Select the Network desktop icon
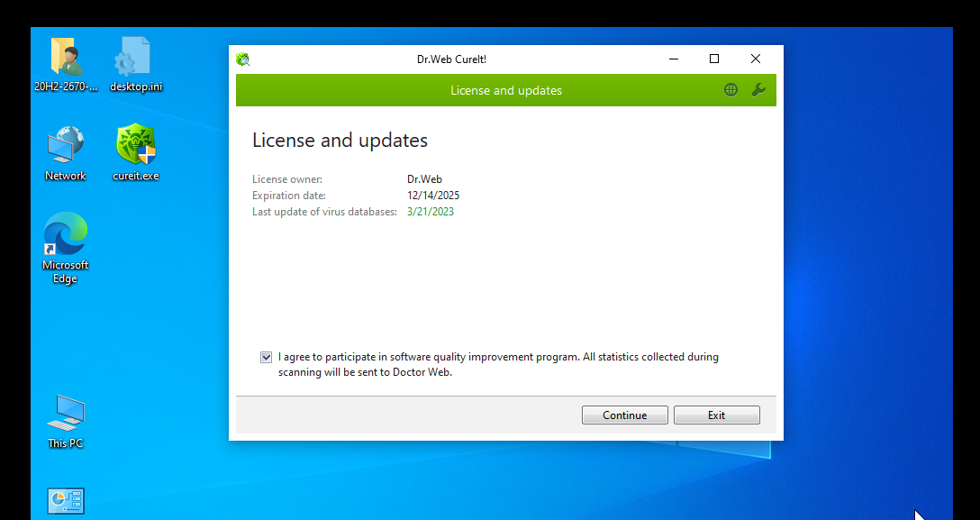The height and width of the screenshot is (520, 980). [x=66, y=152]
